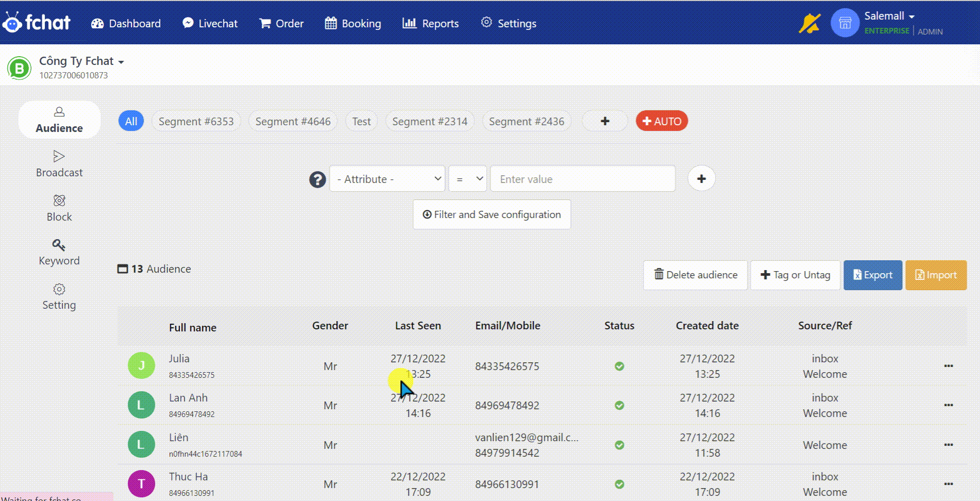The image size is (980, 501).
Task: Click Julia's green status check
Action: coord(619,366)
